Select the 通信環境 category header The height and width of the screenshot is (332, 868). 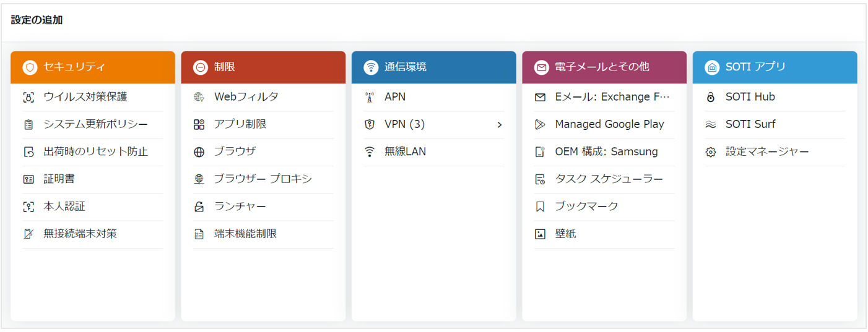point(434,67)
